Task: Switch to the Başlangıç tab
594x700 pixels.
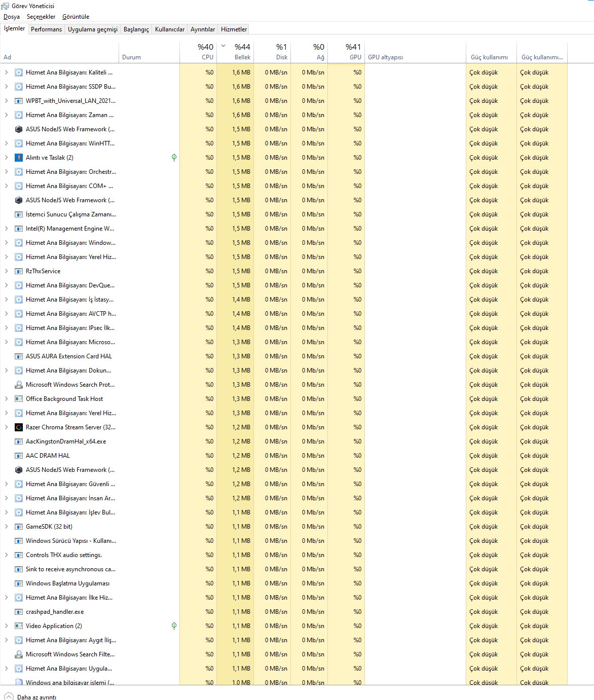Action: 136,29
